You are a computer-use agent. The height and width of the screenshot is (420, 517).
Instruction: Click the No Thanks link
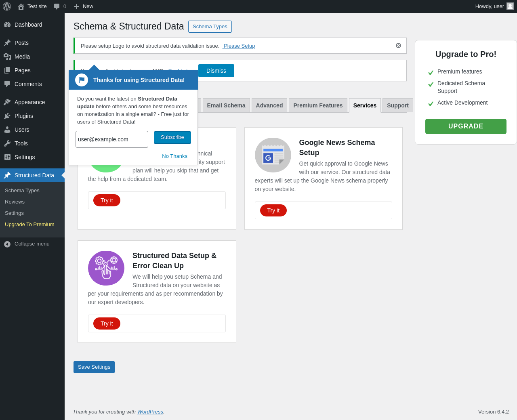click(174, 156)
